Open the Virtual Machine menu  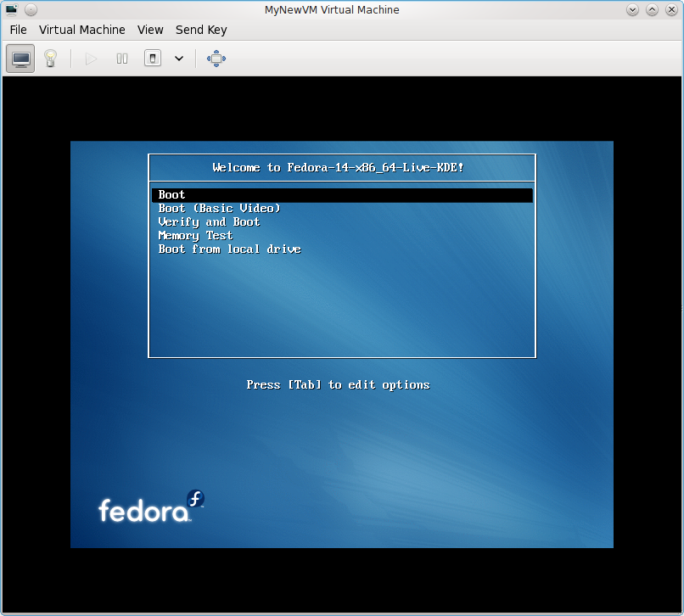click(x=82, y=30)
